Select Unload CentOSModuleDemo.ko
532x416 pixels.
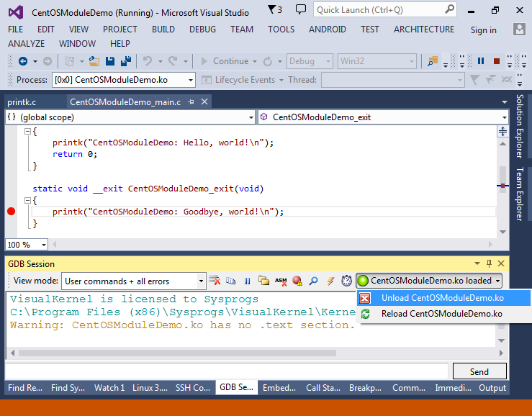[443, 298]
